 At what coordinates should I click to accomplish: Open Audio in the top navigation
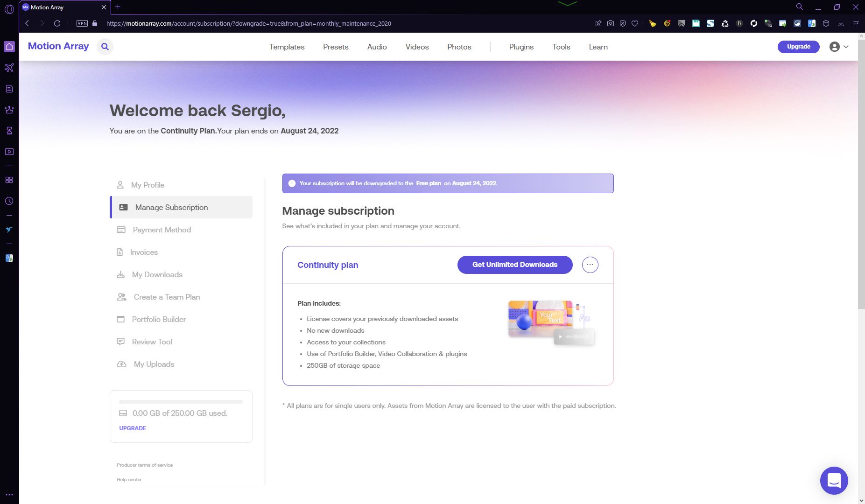[x=377, y=47]
